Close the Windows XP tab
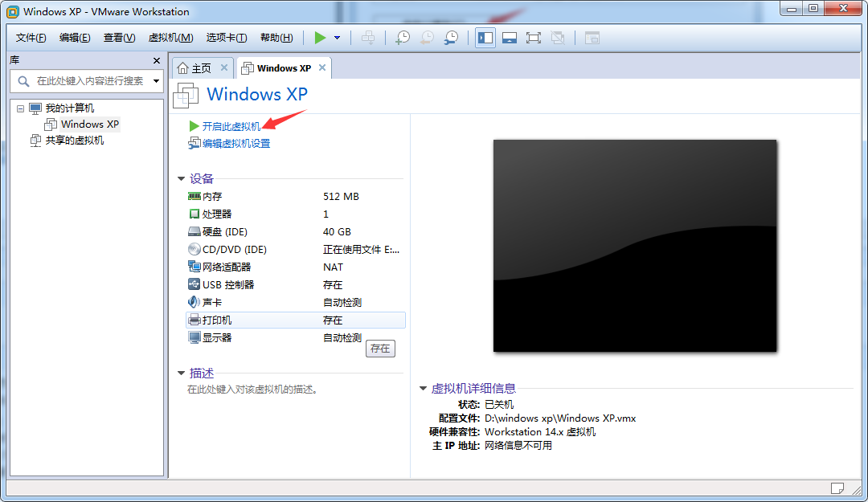The height and width of the screenshot is (502, 868). 322,67
